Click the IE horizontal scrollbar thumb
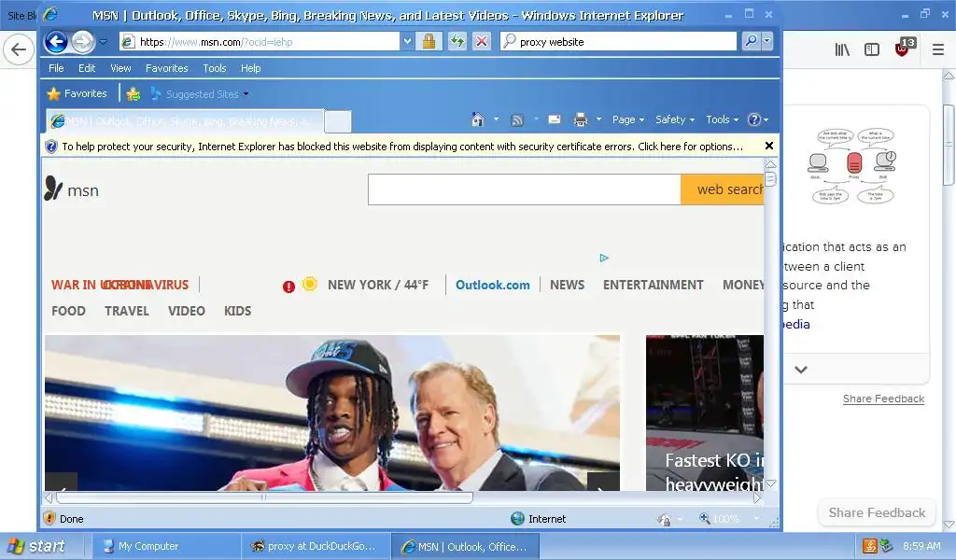 264,497
